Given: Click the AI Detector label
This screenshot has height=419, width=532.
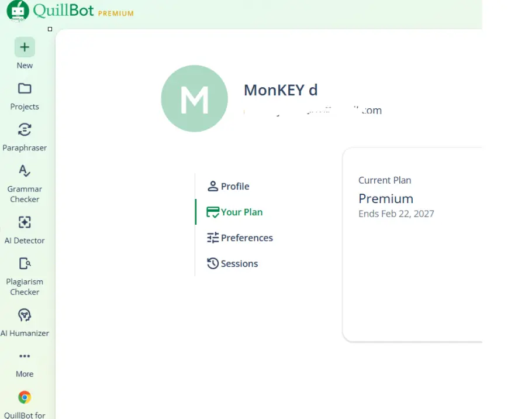Looking at the screenshot, I should click(x=25, y=241).
